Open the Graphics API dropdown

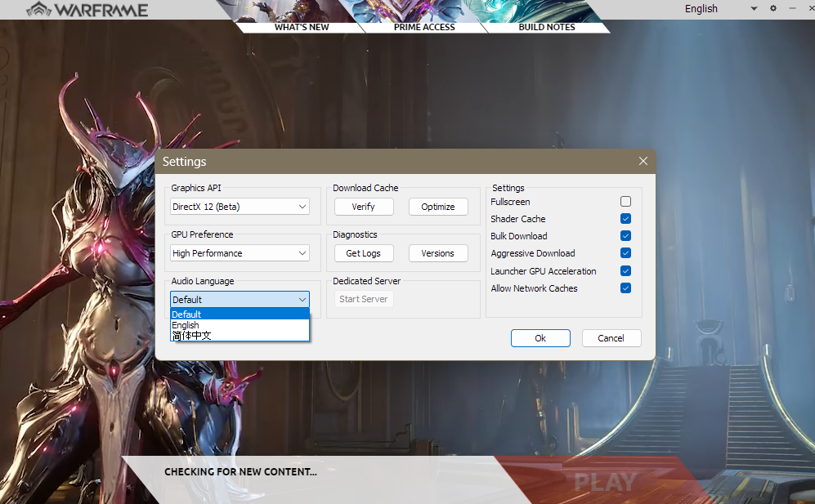point(240,207)
